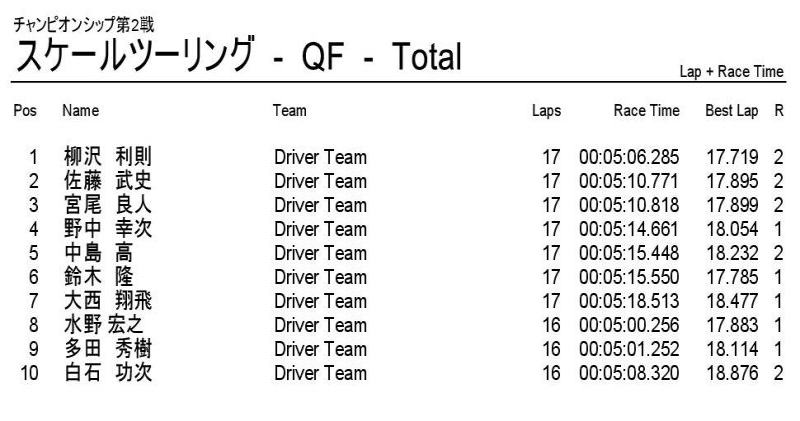Select driver name 野中 幸次
This screenshot has height=421, width=800.
tap(108, 229)
